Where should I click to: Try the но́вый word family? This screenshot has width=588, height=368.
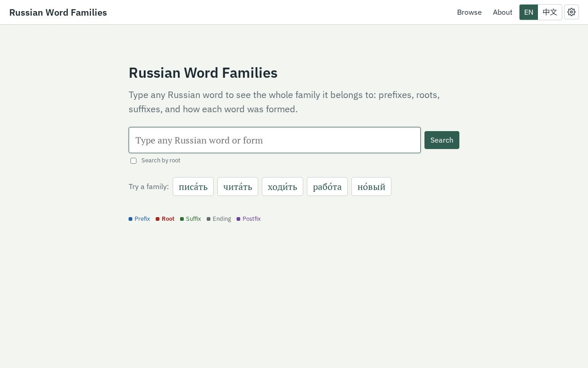371,186
